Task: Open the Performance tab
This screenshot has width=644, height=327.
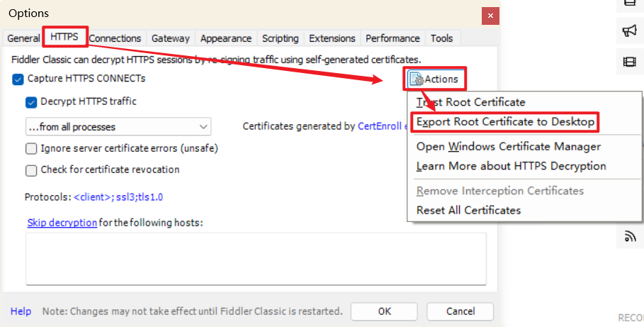Action: [392, 38]
